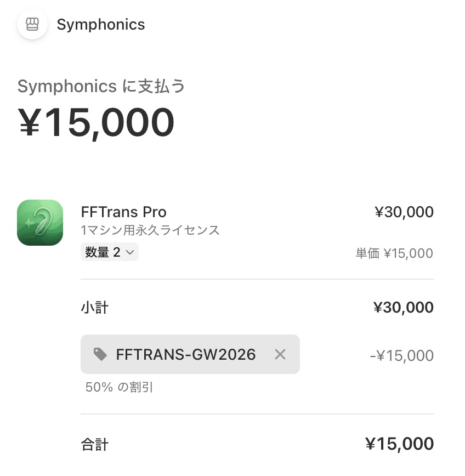
Task: Open the 数量 2 quantity dropdown
Action: tap(109, 252)
